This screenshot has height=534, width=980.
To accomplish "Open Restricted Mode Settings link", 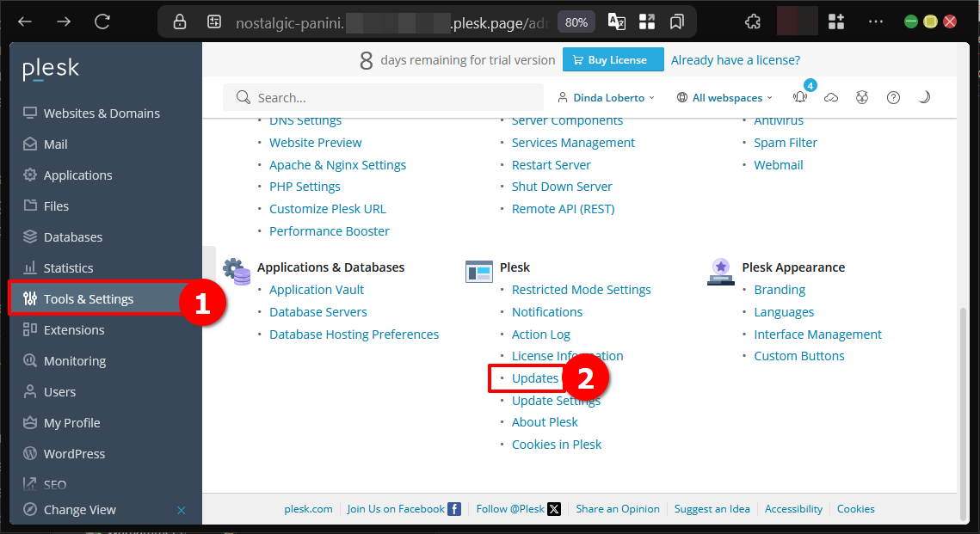I will [582, 290].
